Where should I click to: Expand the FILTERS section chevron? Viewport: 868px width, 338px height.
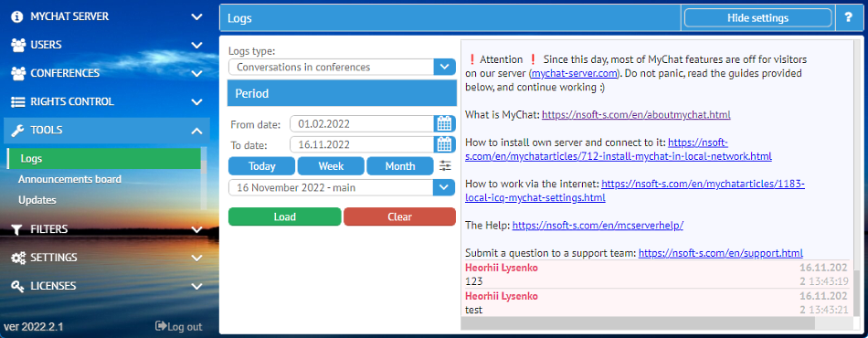196,229
